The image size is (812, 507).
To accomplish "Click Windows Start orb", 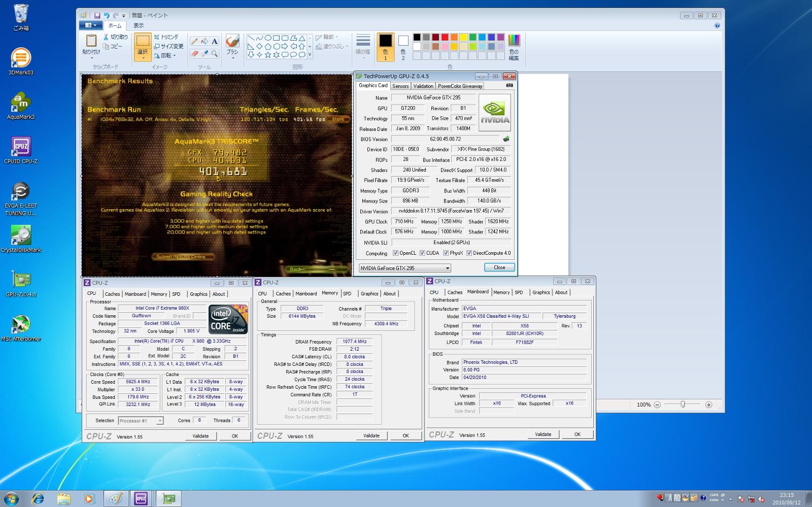I will (x=11, y=498).
